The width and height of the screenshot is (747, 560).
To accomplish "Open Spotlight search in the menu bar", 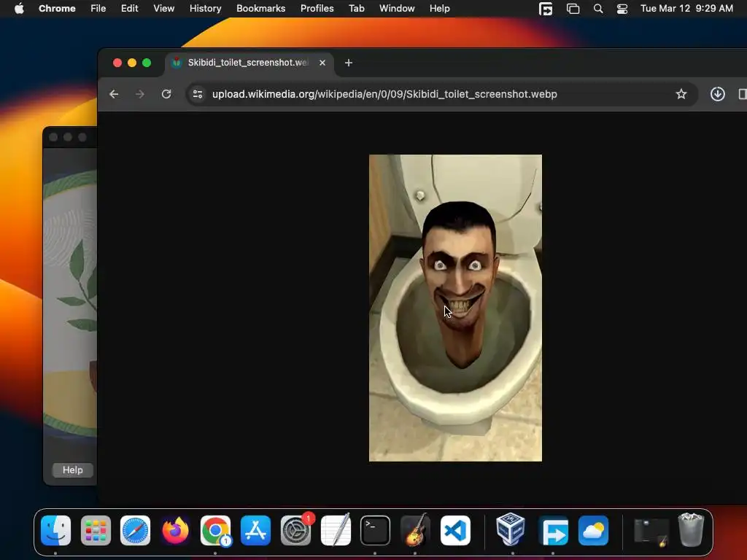I will 598,9.
